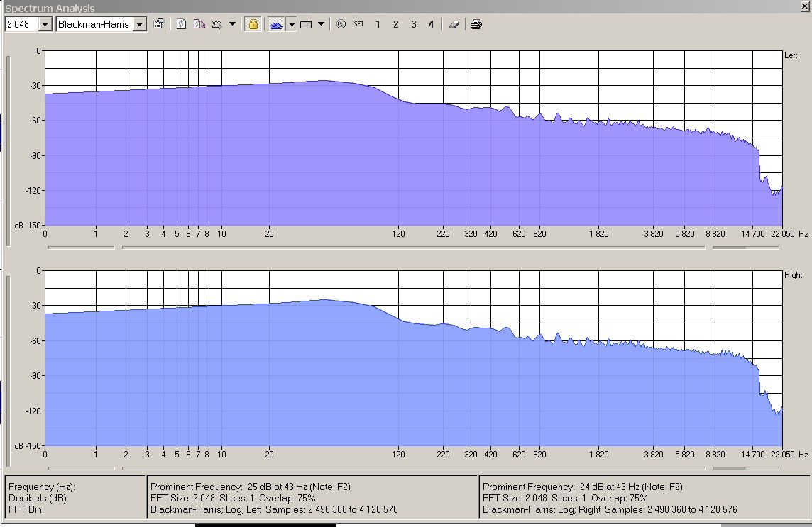
Task: Click the scroll thumb below the Right graph
Action: [729, 468]
